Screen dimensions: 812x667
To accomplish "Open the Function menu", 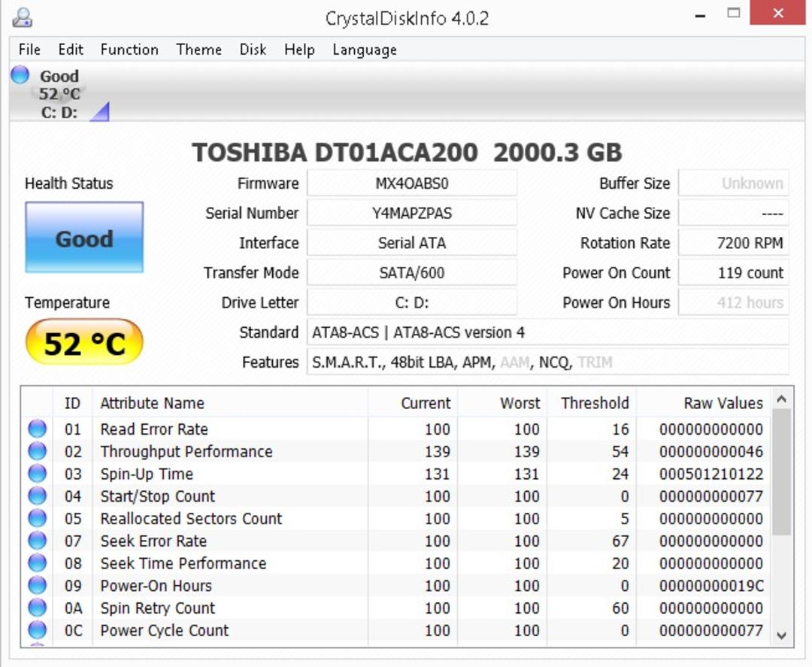I will coord(129,50).
